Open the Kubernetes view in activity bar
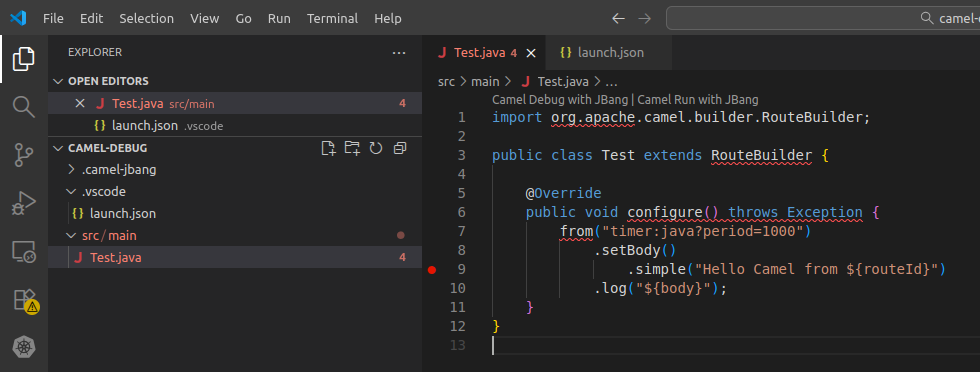The width and height of the screenshot is (980, 372). [24, 347]
